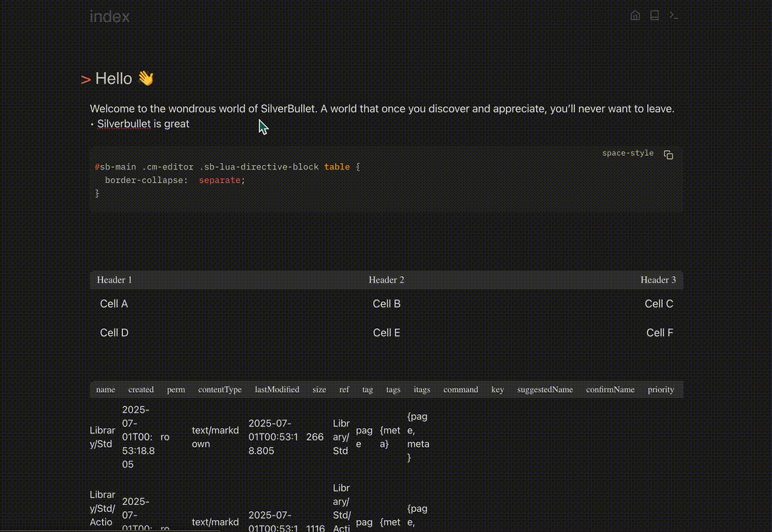The width and height of the screenshot is (772, 532).
Task: Click Cell E in the table
Action: coord(387,333)
